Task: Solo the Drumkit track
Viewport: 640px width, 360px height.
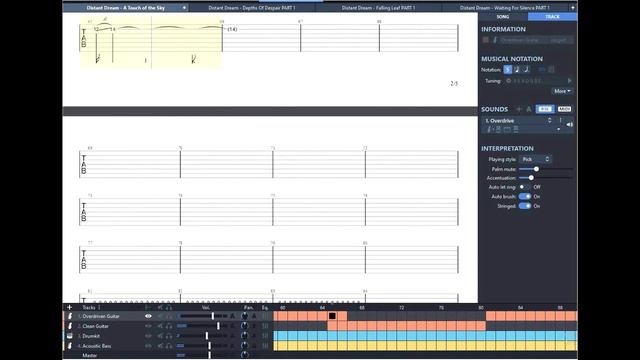Action: [169, 336]
